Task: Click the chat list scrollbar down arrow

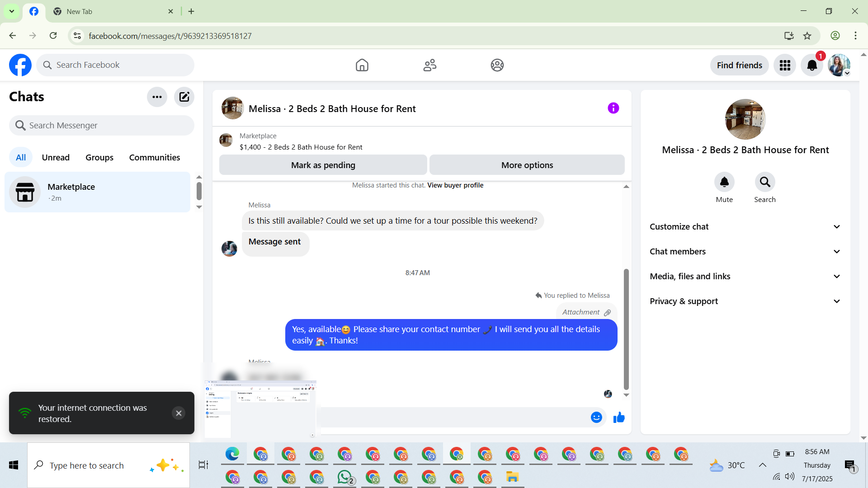Action: pyautogui.click(x=199, y=207)
